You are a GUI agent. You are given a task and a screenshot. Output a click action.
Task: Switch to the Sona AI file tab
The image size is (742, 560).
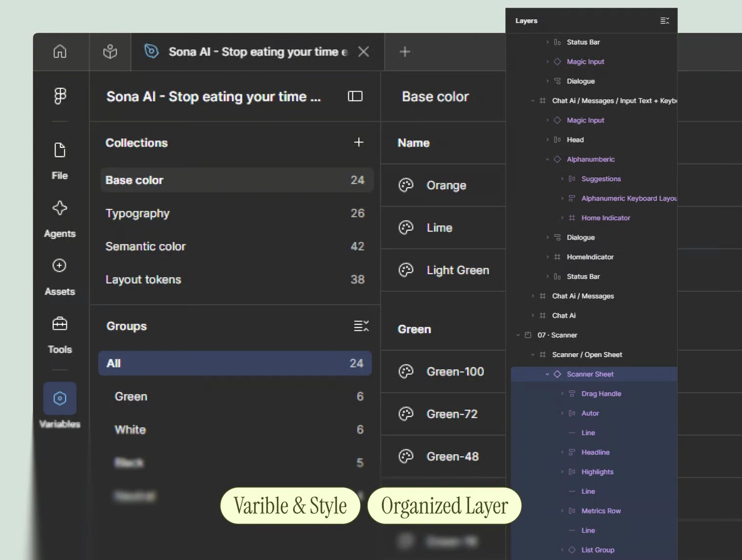[x=258, y=52]
